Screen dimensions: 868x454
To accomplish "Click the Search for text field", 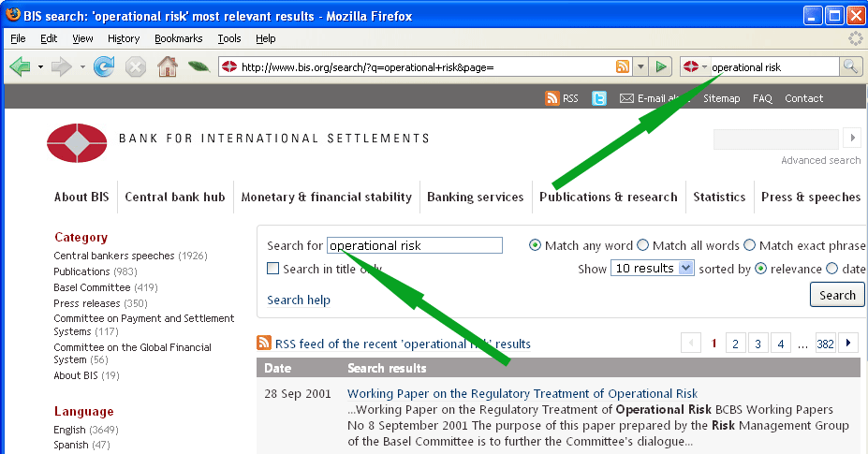I will [414, 245].
